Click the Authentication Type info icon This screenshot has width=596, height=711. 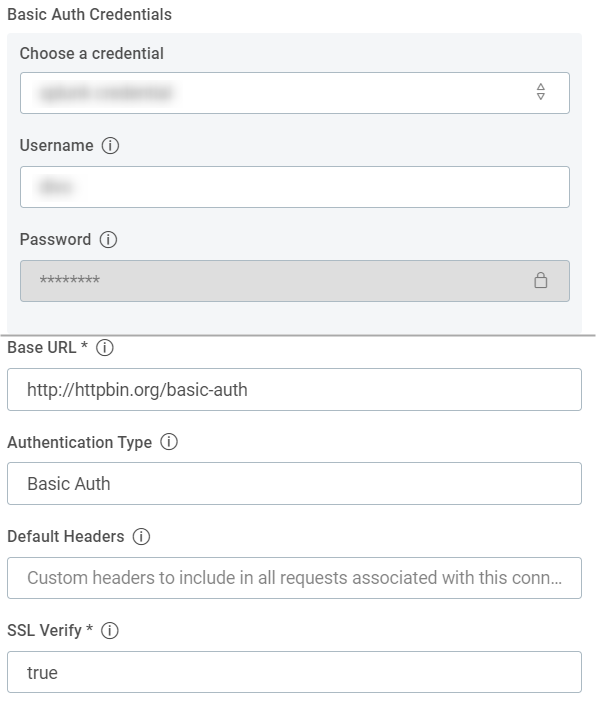coord(169,442)
